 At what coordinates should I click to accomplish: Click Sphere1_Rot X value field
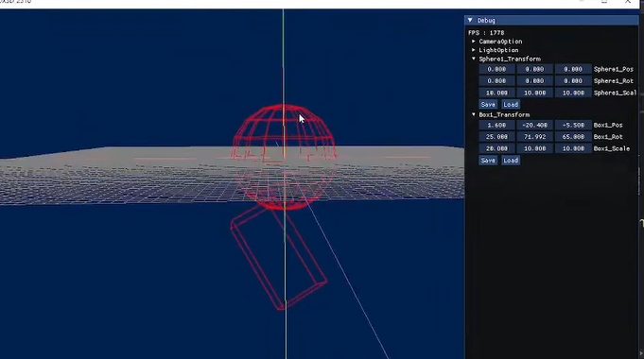[x=496, y=81]
